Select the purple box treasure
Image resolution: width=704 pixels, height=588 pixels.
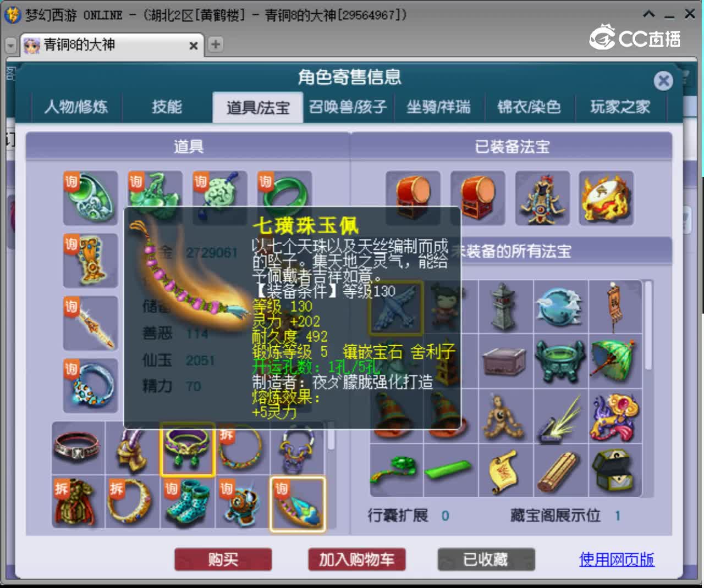pyautogui.click(x=505, y=361)
